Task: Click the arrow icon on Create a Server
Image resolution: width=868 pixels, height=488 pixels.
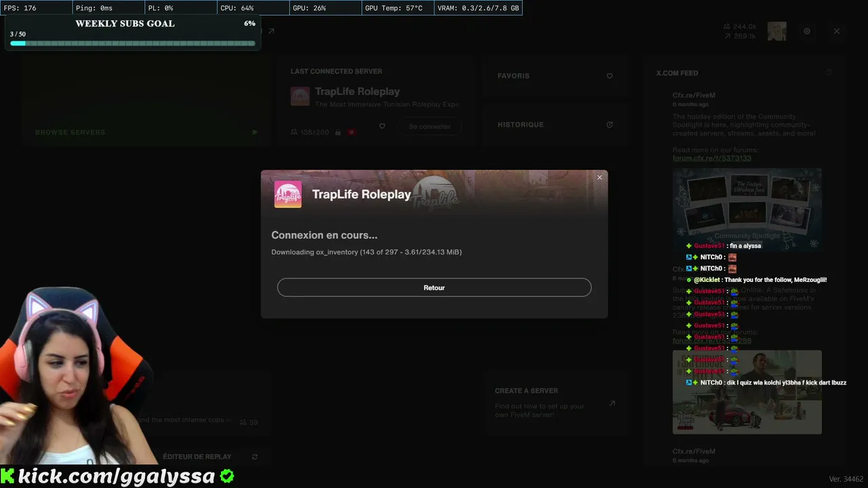Action: click(x=612, y=403)
